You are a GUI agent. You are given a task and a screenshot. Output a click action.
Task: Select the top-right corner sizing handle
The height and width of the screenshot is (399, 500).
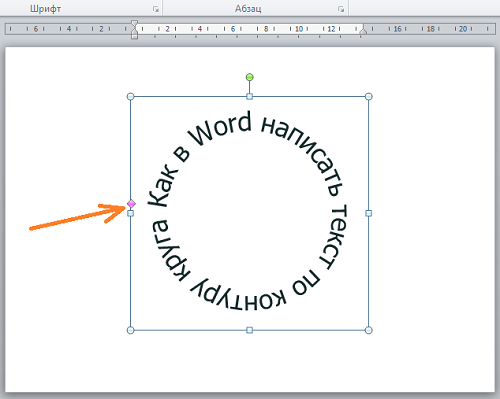pyautogui.click(x=368, y=97)
